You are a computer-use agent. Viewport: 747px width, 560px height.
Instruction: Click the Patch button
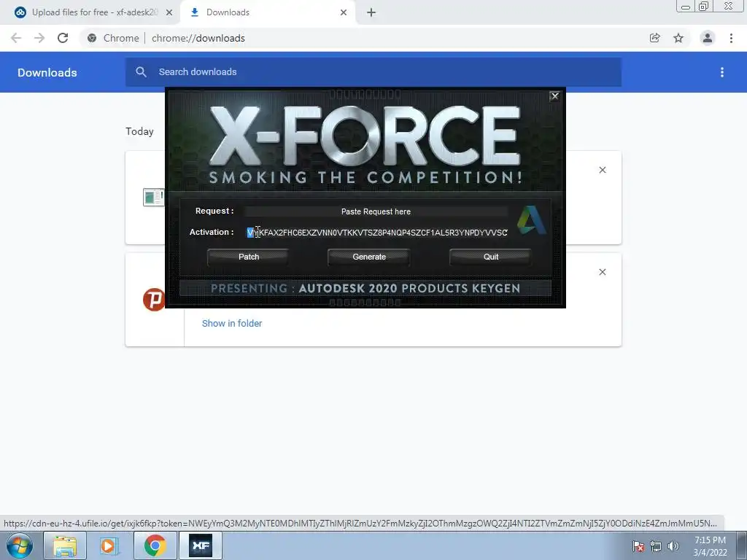coord(248,257)
